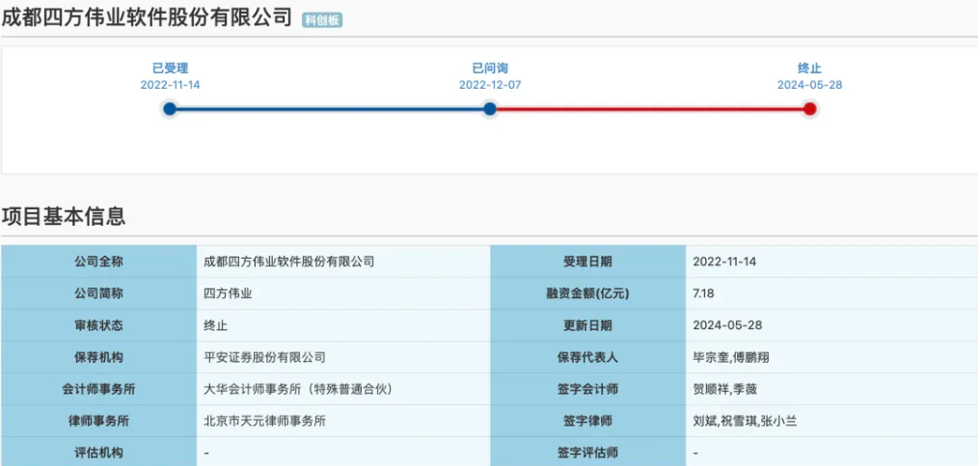Click 平安证券股份有限公司 value
Viewport: 980px width, 466px height.
tap(265, 357)
